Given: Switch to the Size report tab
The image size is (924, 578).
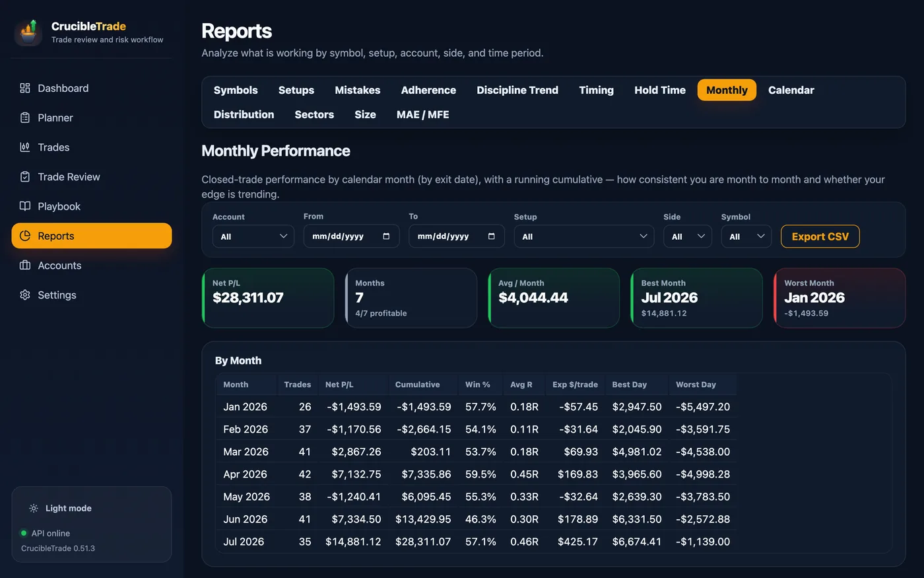Looking at the screenshot, I should pos(365,114).
